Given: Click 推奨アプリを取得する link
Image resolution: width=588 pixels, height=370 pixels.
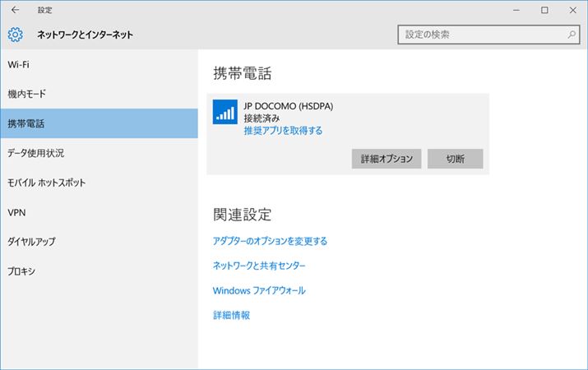Looking at the screenshot, I should click(x=283, y=131).
